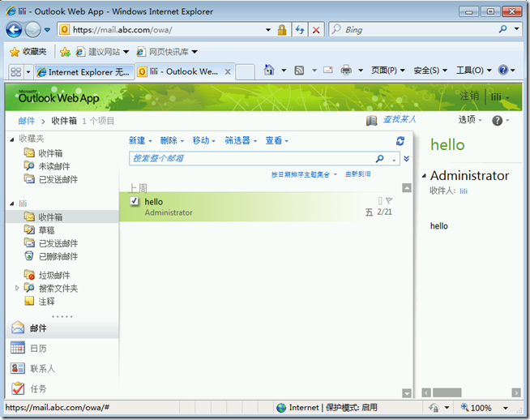This screenshot has height=420, width=530.
Task: Open Suggested Sites (建议网站) favorites link
Action: pos(102,52)
